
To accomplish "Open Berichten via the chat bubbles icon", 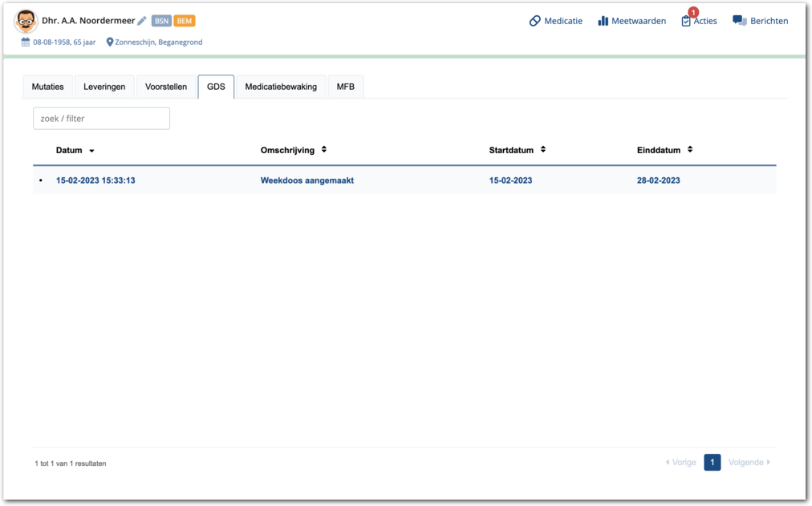I will coord(739,21).
